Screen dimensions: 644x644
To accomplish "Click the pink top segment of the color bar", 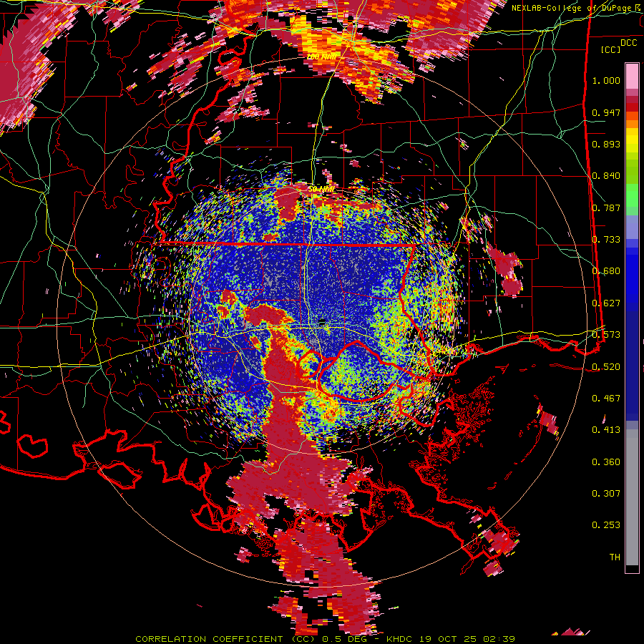I will pyautogui.click(x=632, y=77).
